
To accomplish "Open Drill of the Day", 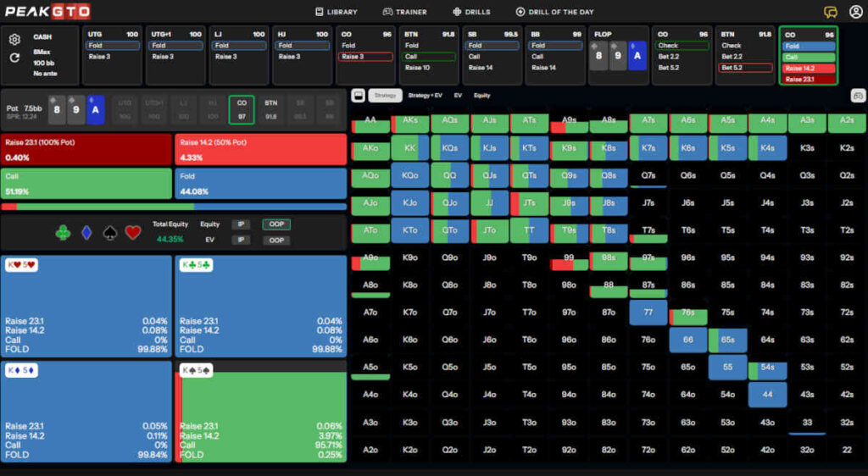I will 554,12.
